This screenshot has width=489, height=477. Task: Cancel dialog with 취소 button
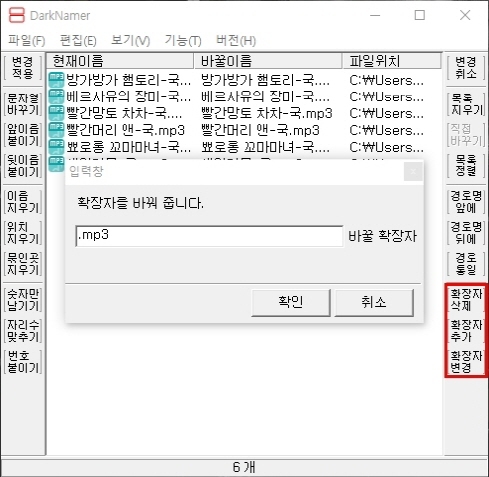click(x=374, y=302)
